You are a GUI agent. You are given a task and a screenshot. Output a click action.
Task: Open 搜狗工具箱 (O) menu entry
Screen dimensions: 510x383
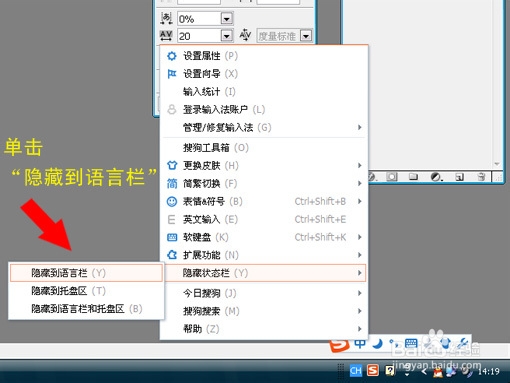click(x=264, y=148)
